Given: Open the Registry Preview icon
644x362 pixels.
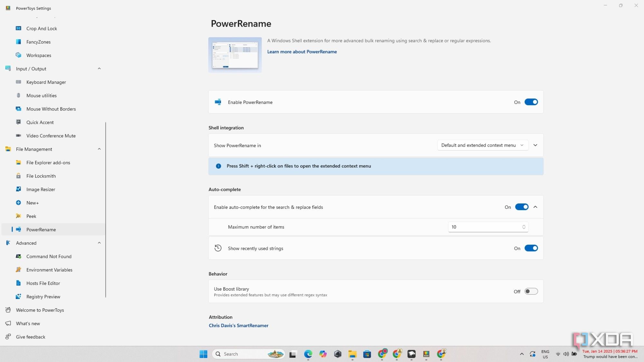Looking at the screenshot, I should pos(18,296).
